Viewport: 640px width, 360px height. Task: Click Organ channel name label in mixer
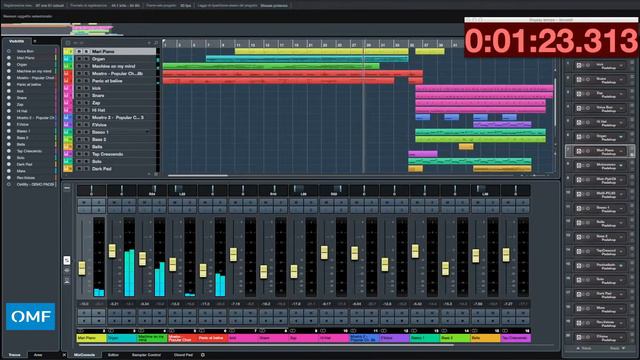122,338
